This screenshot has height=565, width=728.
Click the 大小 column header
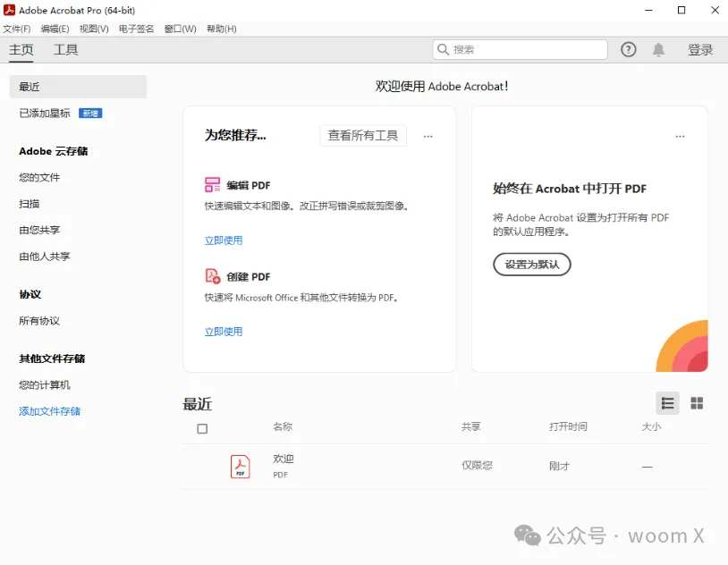[x=651, y=426]
